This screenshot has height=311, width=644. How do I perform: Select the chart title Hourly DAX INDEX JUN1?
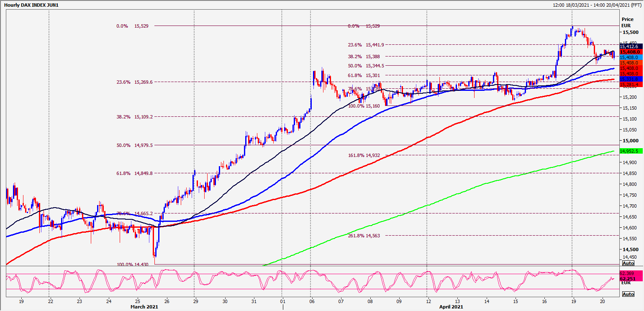click(x=31, y=5)
